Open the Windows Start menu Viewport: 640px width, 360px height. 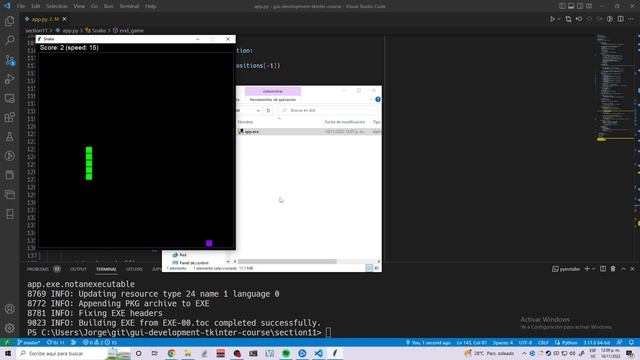coord(7,353)
